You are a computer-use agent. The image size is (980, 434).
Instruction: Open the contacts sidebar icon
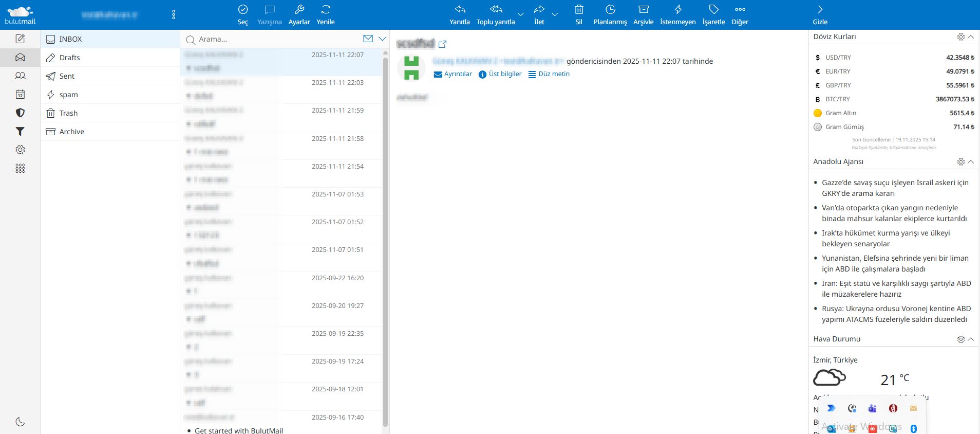tap(20, 76)
